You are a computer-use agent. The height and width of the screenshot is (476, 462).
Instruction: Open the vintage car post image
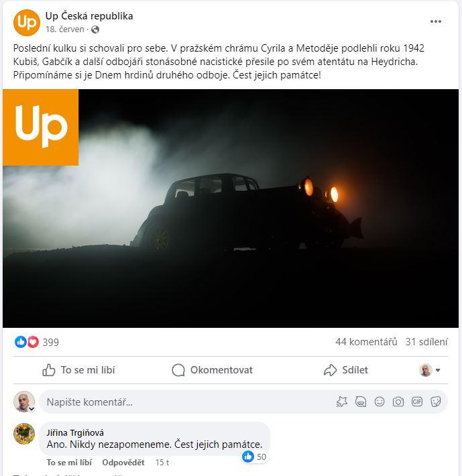(x=231, y=209)
